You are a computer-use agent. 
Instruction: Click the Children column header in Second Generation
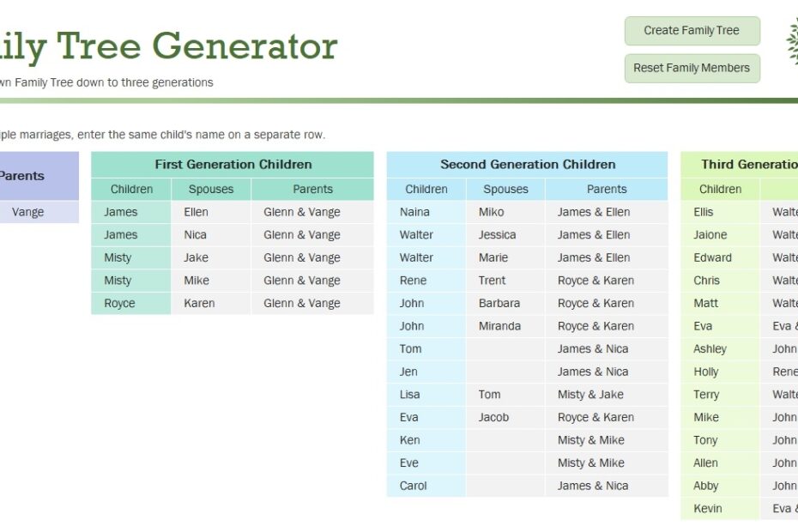426,189
